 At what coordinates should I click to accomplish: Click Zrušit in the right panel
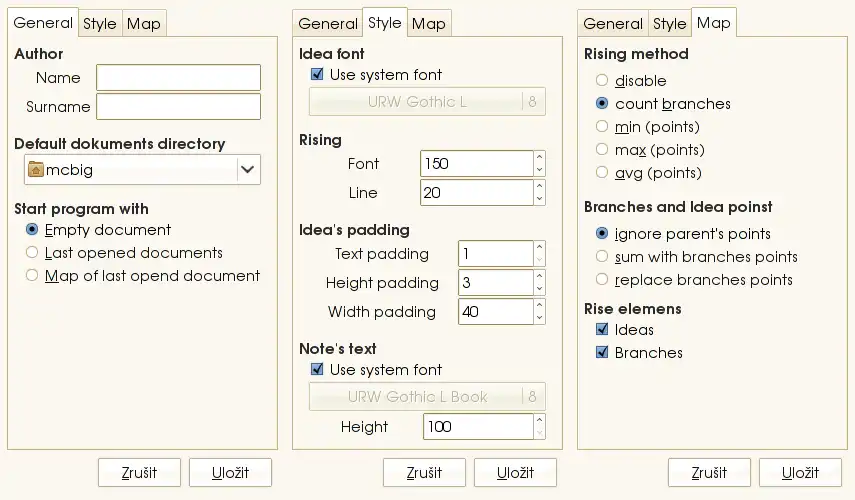[x=709, y=473]
